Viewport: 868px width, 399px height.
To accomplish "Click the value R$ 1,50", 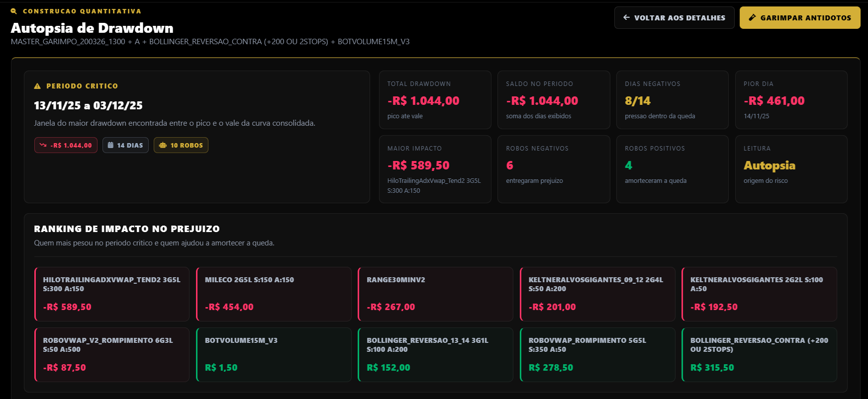I will point(221,368).
